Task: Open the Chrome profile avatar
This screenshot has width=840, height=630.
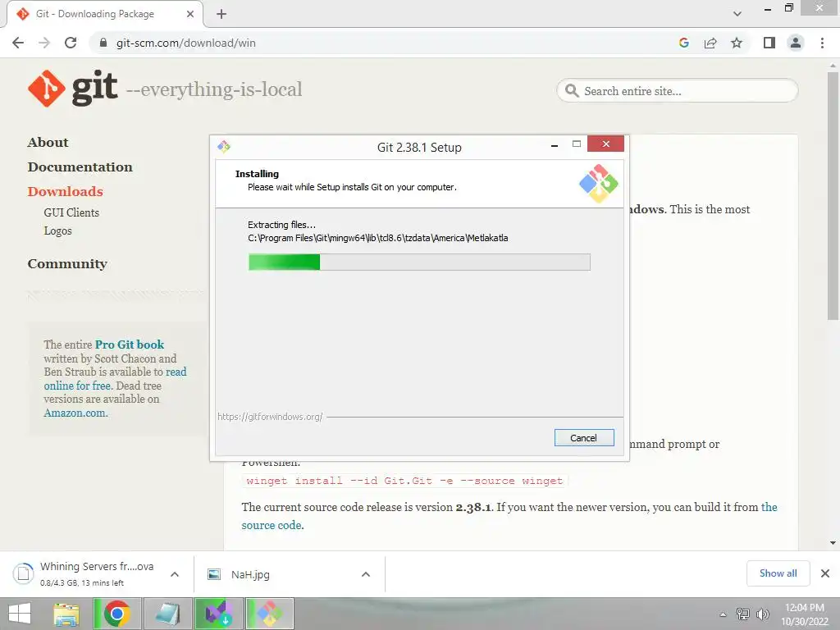Action: [x=796, y=43]
